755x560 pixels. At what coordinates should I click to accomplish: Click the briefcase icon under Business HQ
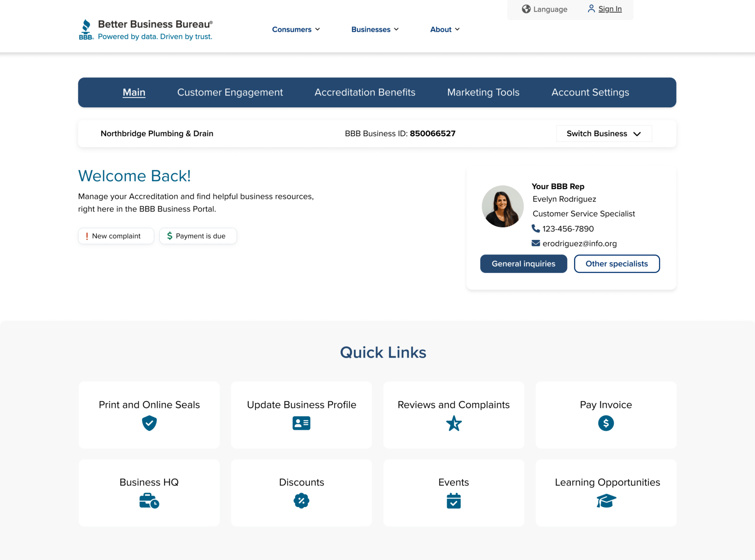pyautogui.click(x=149, y=500)
